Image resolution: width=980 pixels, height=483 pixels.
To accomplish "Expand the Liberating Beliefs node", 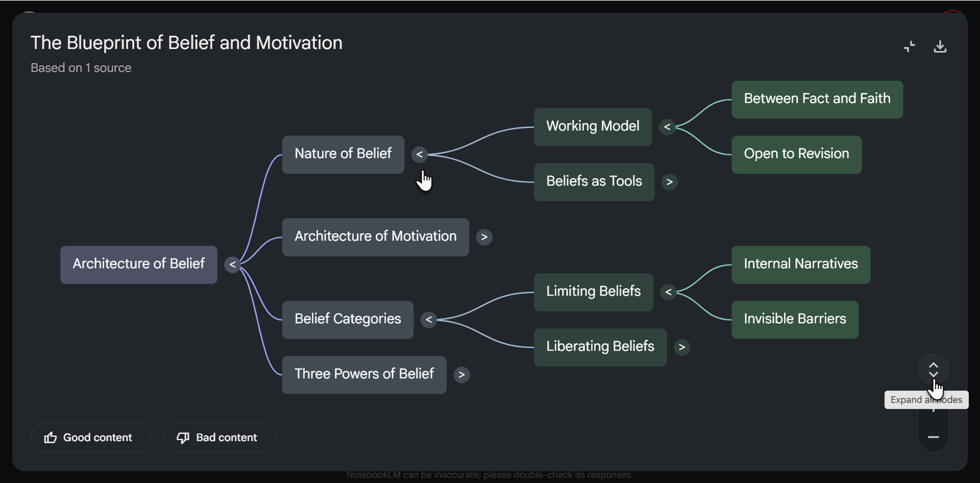I will click(x=682, y=347).
